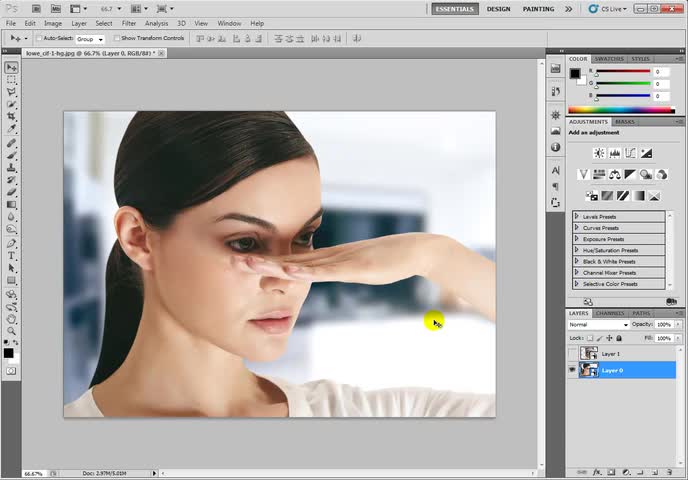Select the Type tool
This screenshot has height=480, width=688.
point(12,256)
